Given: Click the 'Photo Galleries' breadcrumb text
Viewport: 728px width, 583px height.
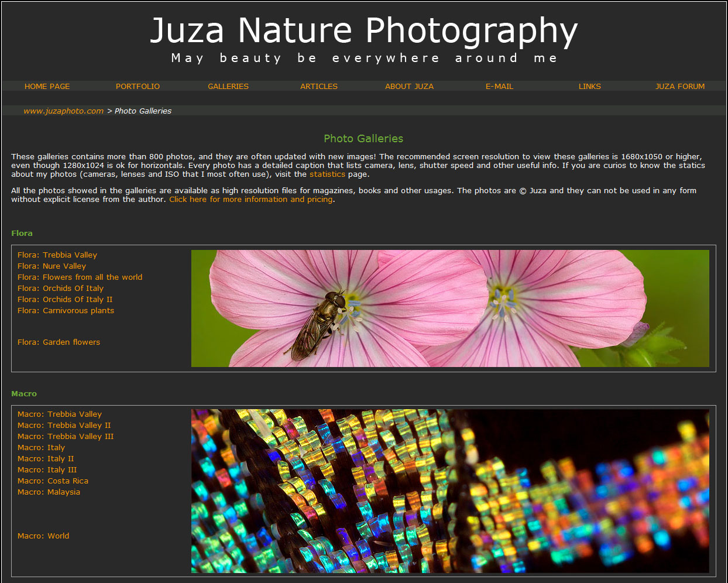Looking at the screenshot, I should [x=143, y=111].
